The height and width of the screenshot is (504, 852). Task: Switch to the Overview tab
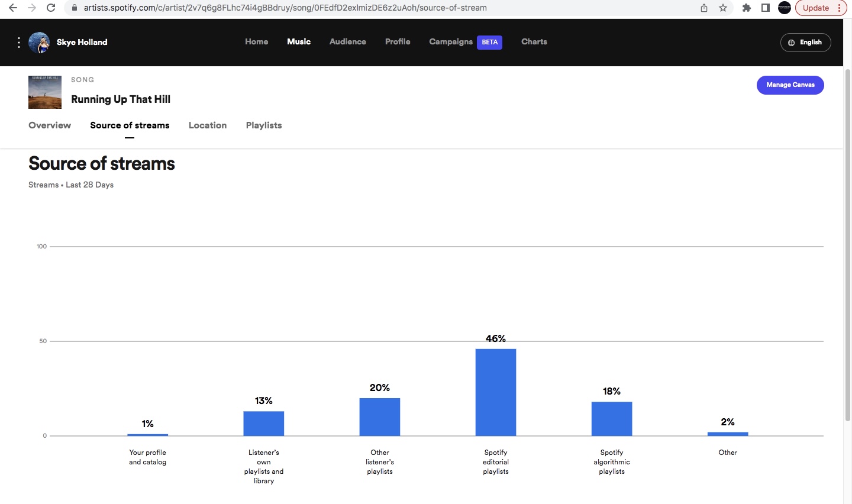pyautogui.click(x=50, y=125)
